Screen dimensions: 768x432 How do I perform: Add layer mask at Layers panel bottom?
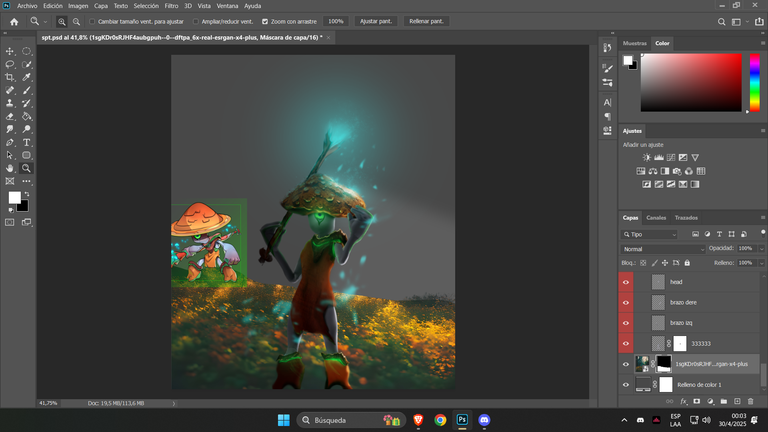pos(696,401)
